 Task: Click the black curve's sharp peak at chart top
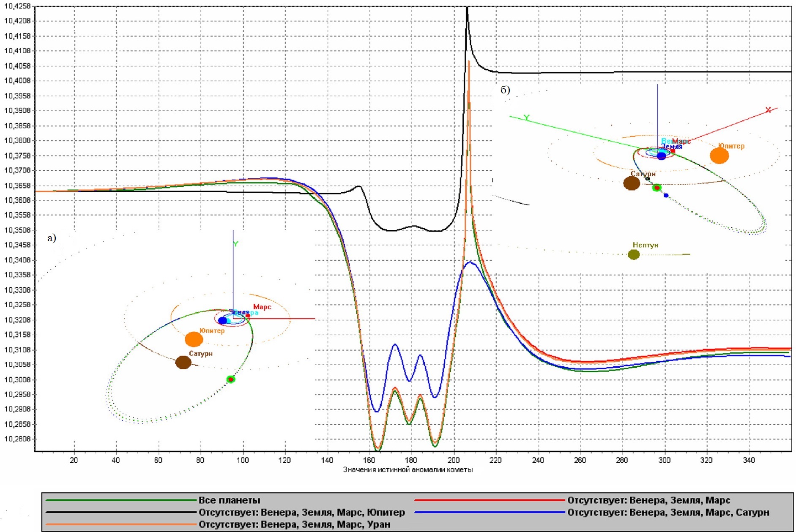(467, 8)
